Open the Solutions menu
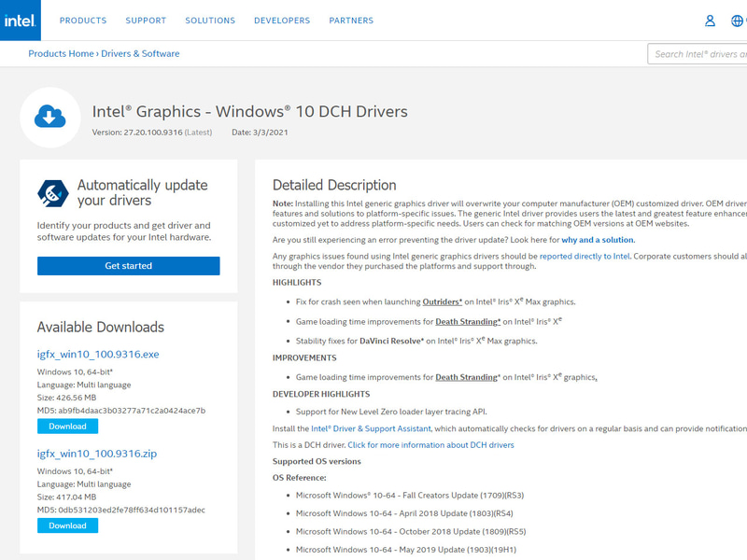 click(x=210, y=21)
